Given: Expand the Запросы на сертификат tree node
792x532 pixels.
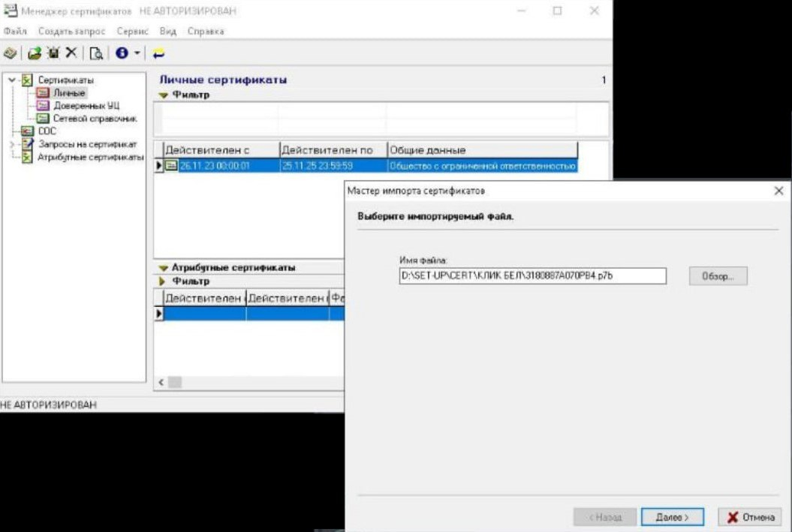Looking at the screenshot, I should coord(12,143).
